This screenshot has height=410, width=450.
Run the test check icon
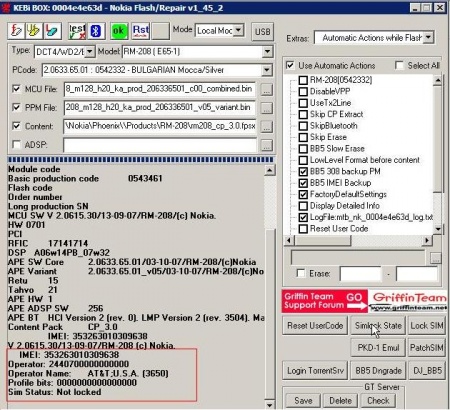point(77,31)
